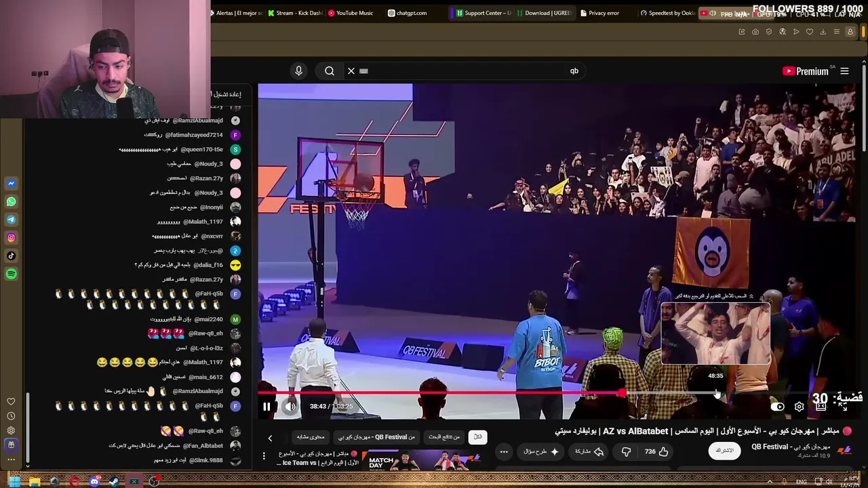Viewport: 868px width, 488px height.
Task: Open the Match Day suggested video thumbnail
Action: [425, 460]
